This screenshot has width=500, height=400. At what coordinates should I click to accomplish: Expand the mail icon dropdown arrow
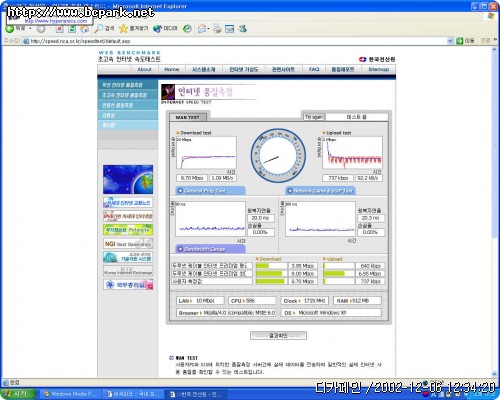[x=208, y=29]
